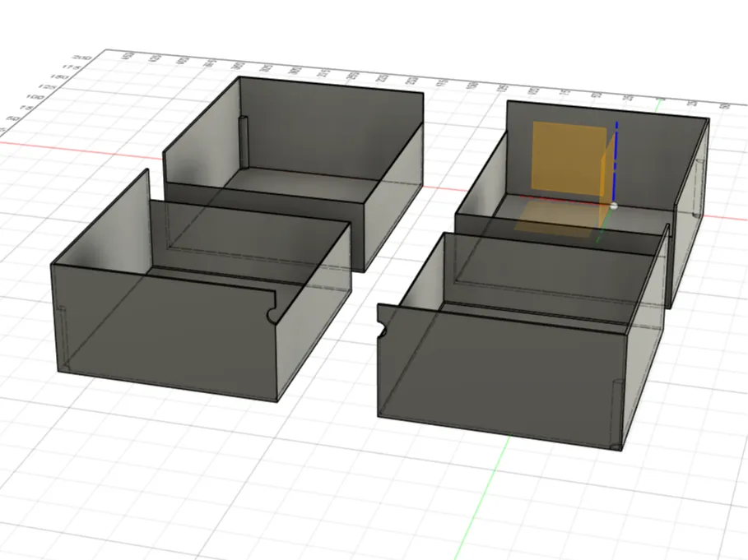
Task: Select the blue dashed vertical Z axis
Action: point(616,162)
